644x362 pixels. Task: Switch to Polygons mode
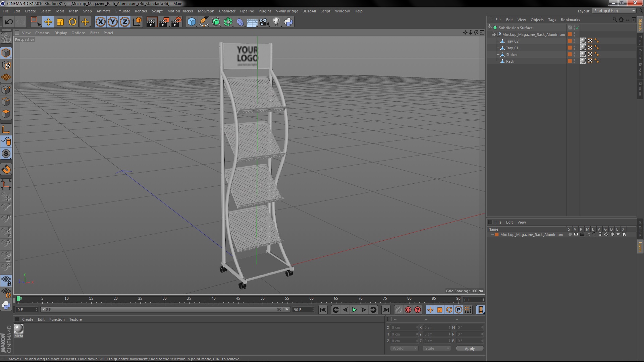click(x=6, y=114)
